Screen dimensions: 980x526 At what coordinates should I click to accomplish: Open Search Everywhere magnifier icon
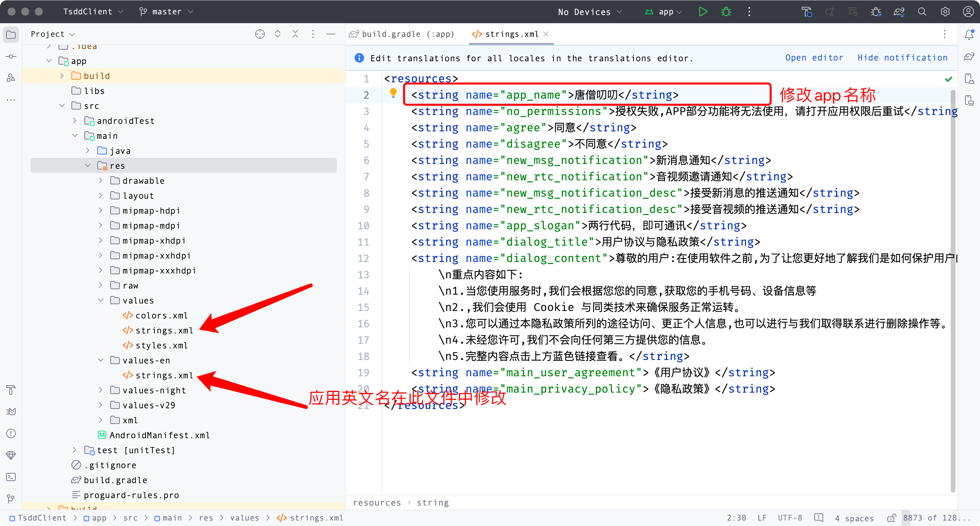(x=922, y=12)
